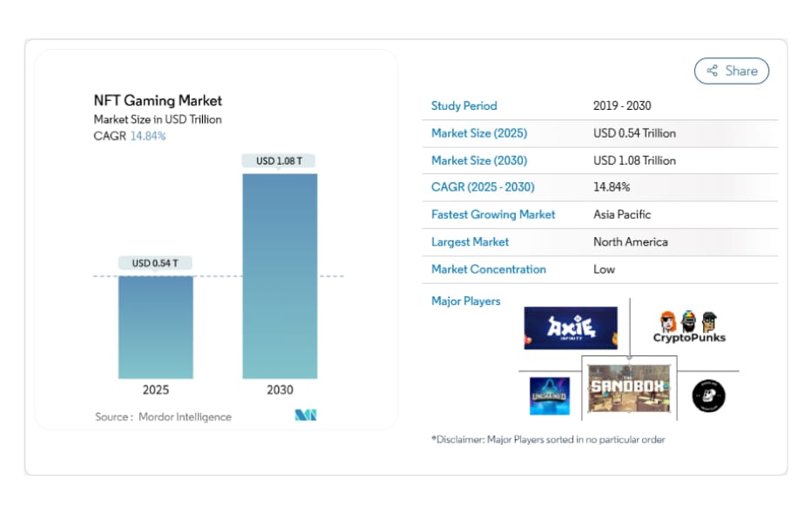Select the 2030 market size bar

[280, 275]
